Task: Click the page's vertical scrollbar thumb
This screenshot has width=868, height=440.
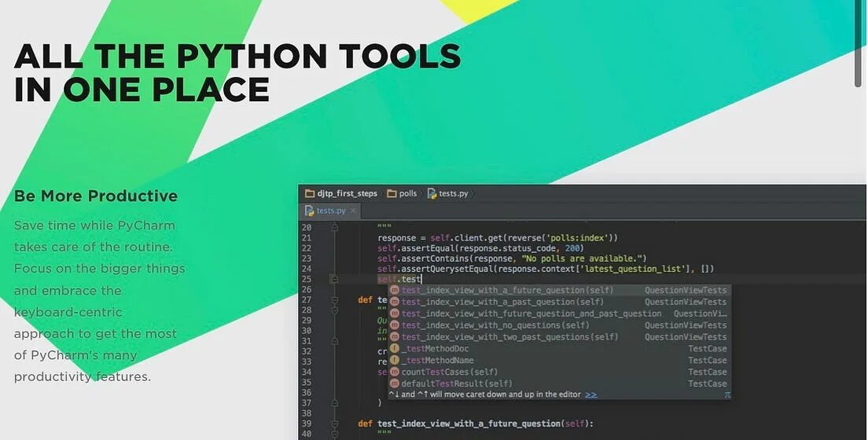Action: [x=858, y=44]
